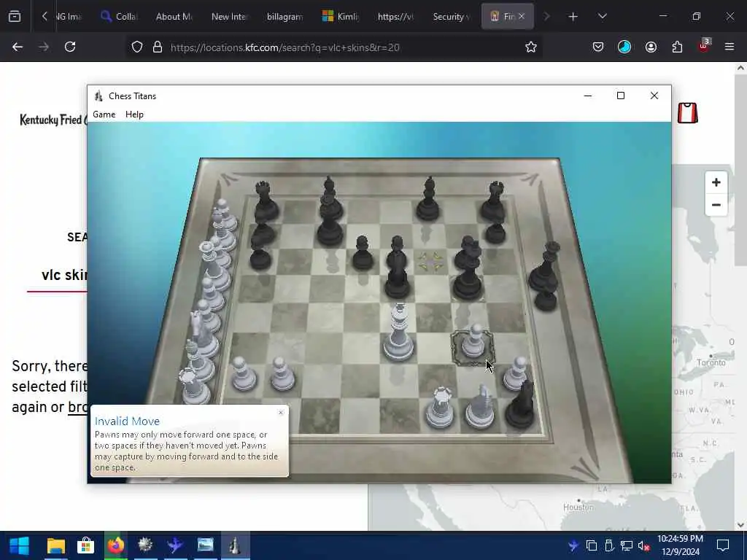The image size is (747, 560).
Task: Click the Kentucky Fried logo
Action: 53,120
